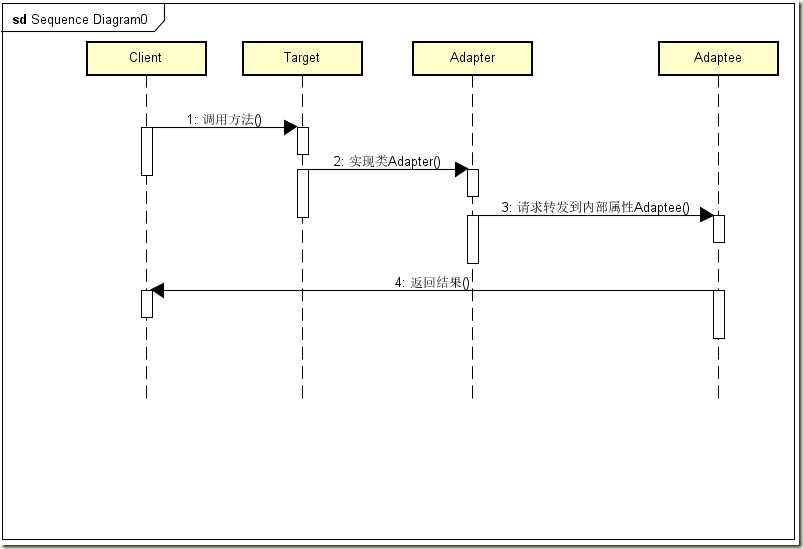This screenshot has width=803, height=549.
Task: Select the Adaptee lifeline box
Action: click(x=718, y=58)
